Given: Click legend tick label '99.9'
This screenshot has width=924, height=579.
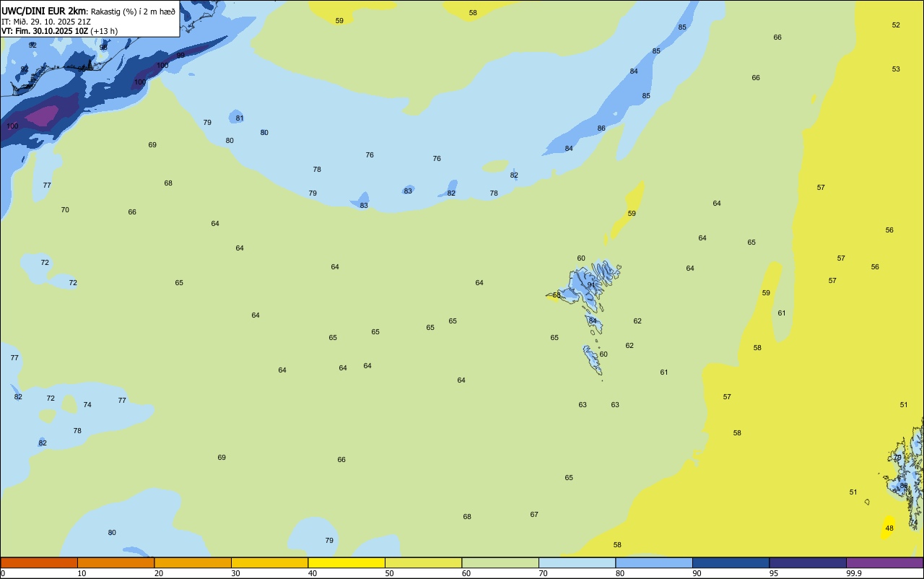Looking at the screenshot, I should pyautogui.click(x=854, y=573).
